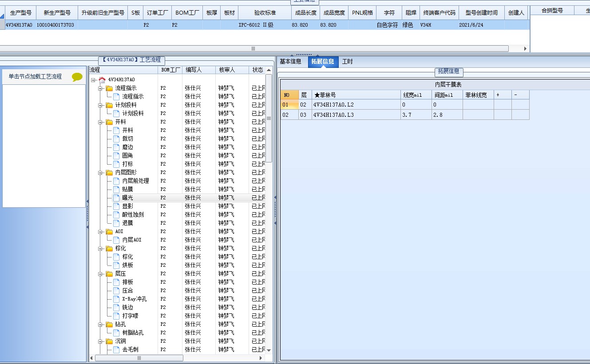Select the X-Ray冲孔 tree item
The height and width of the screenshot is (364, 590).
click(134, 299)
